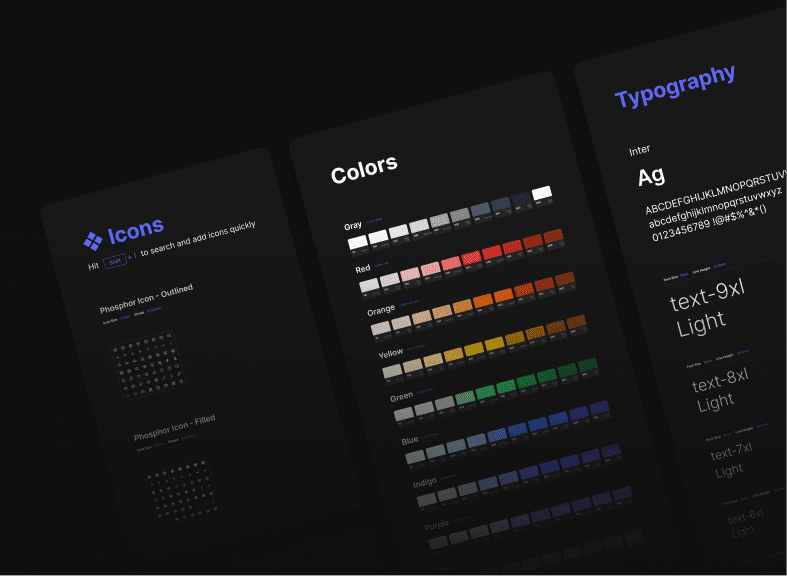Screen dimensions: 787x576
Task: Pick the first pale swatch in Red row
Action: click(x=369, y=285)
